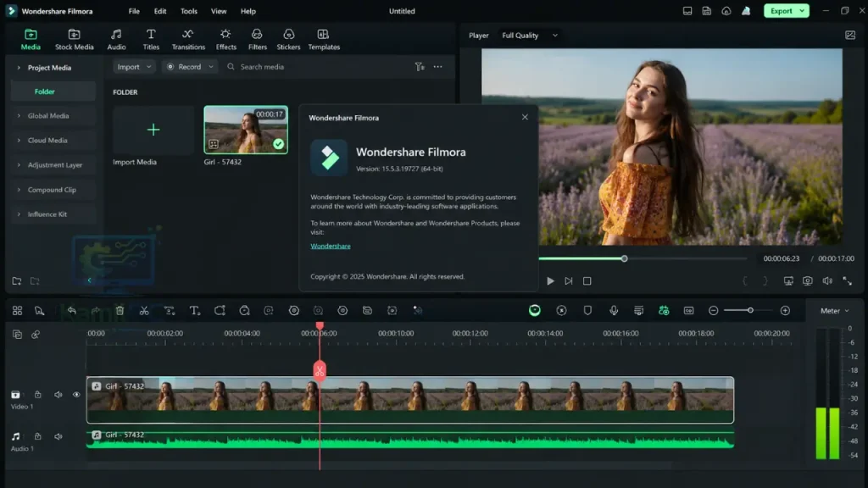Add text with the Title tool icon

pyautogui.click(x=195, y=310)
